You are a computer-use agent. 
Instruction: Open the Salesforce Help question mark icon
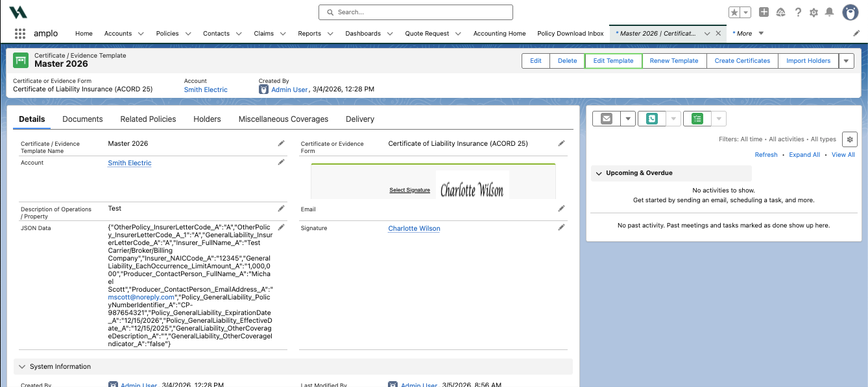pos(798,12)
